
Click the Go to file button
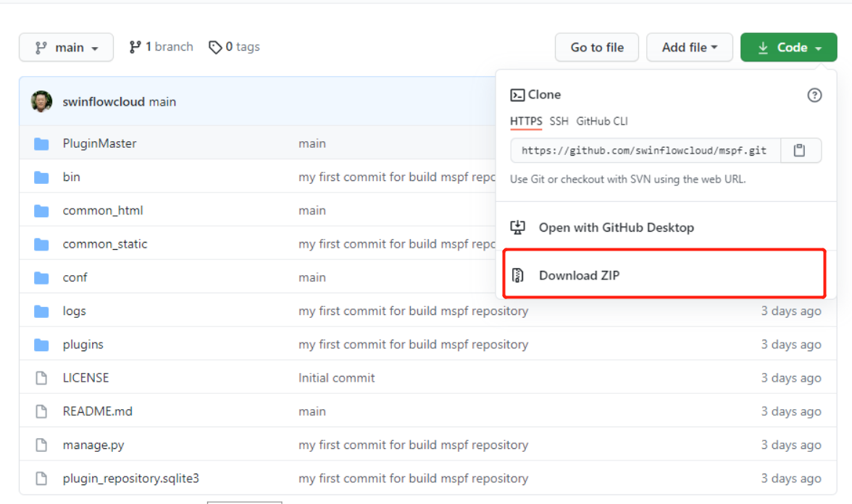click(597, 47)
